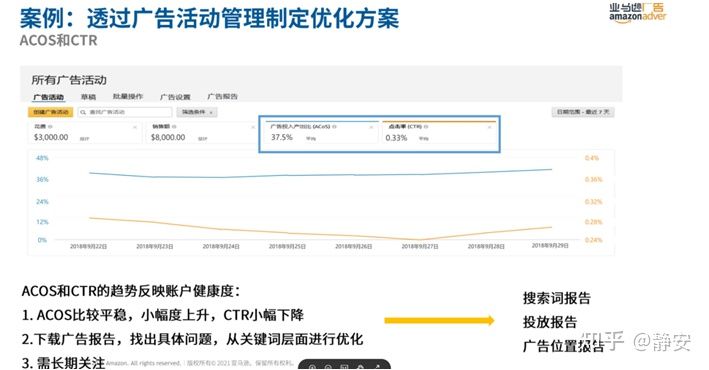Image resolution: width=709 pixels, height=370 pixels.
Task: Click point 3 需长期关注
Action: tap(63, 363)
